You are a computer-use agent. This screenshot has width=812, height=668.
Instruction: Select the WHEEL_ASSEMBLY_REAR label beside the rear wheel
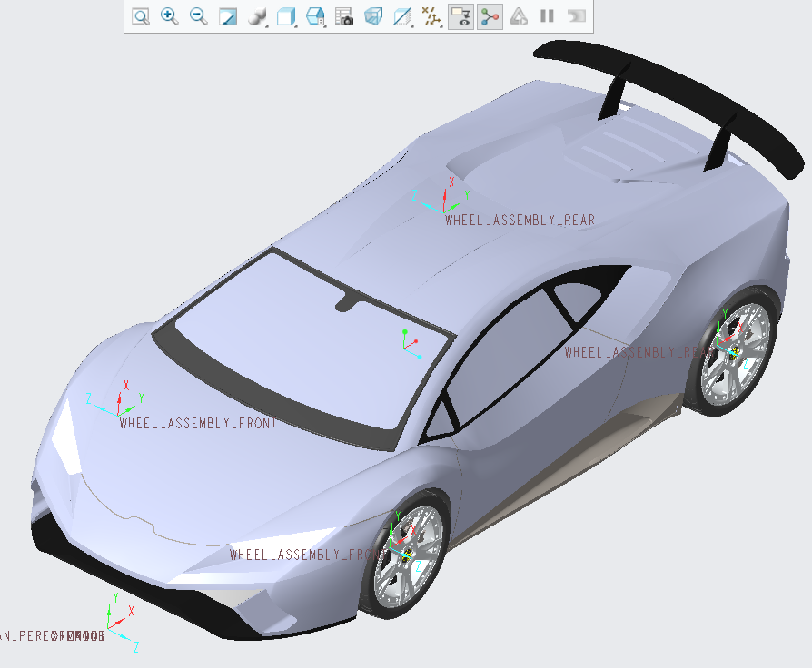click(639, 352)
